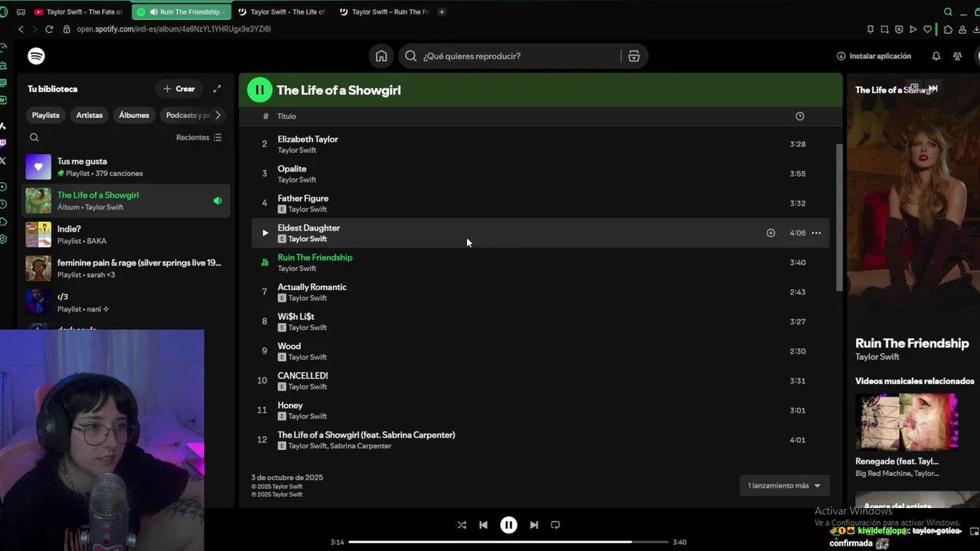980x551 pixels.
Task: Switch to the Taylor Swift - The Fate of browser tab
Action: point(78,11)
